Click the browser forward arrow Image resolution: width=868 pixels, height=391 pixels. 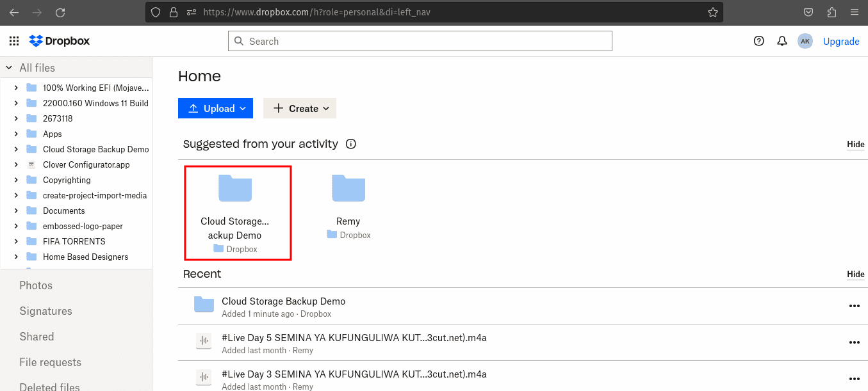(x=37, y=12)
